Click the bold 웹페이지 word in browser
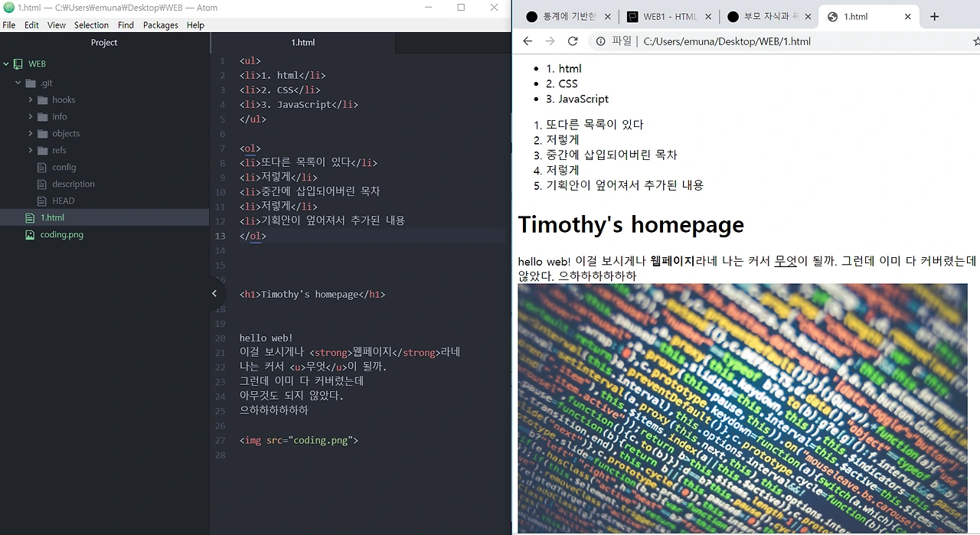The width and height of the screenshot is (980, 535). tap(672, 261)
